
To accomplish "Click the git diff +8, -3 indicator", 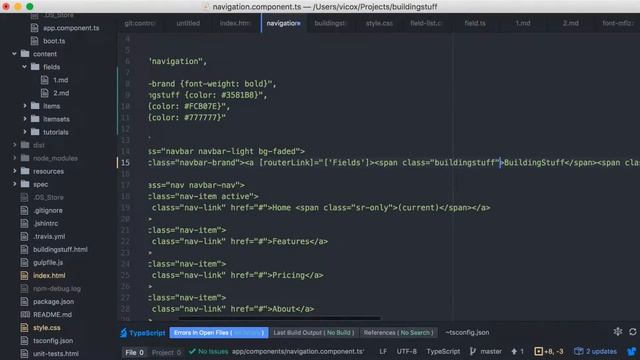I will 549,351.
